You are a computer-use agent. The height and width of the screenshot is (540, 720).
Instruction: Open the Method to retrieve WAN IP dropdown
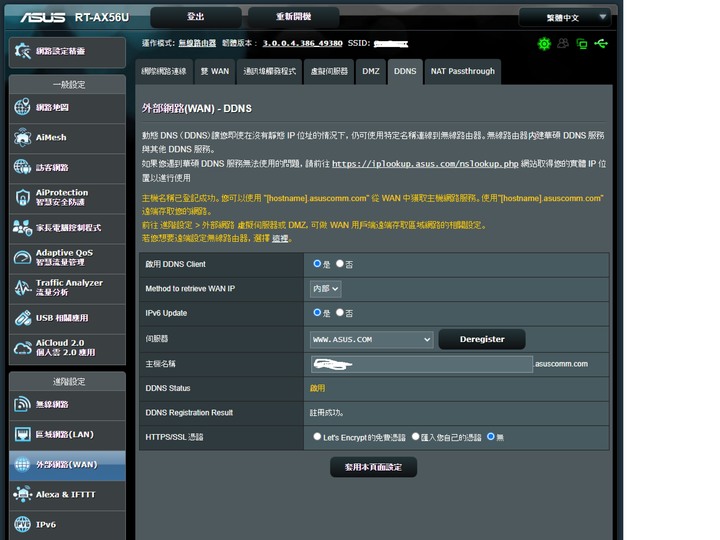pos(326,289)
